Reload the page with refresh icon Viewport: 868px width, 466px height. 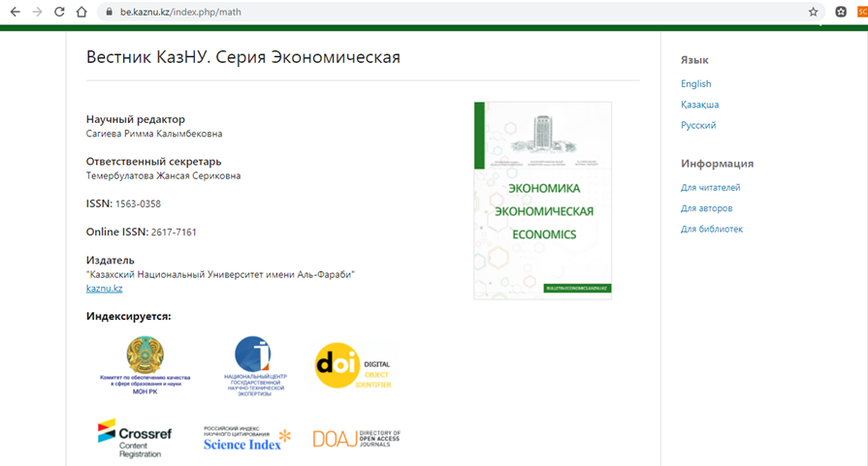coord(59,12)
